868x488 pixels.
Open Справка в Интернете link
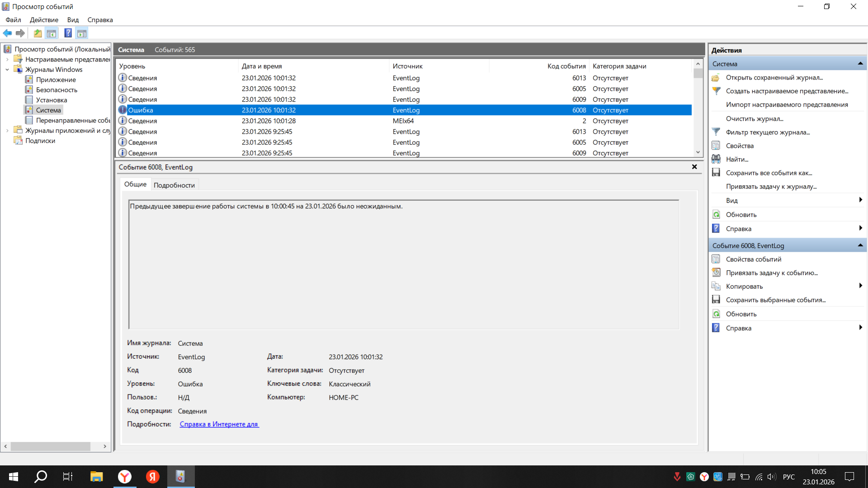coord(219,424)
